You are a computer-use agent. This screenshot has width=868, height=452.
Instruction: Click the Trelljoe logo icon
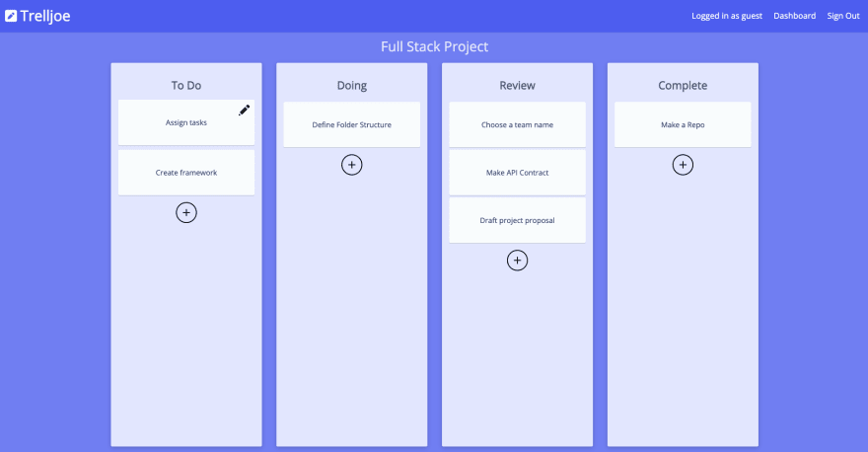point(11,16)
